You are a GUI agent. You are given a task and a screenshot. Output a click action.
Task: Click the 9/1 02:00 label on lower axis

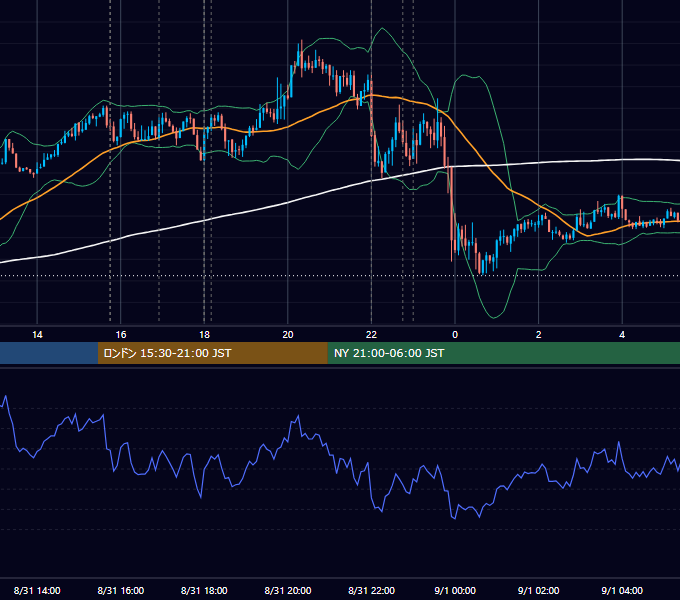tap(538, 590)
